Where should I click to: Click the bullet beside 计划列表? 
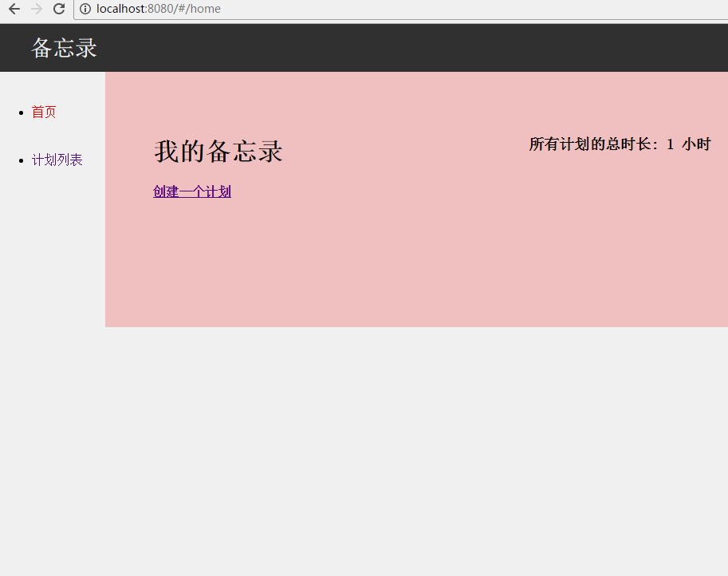click(x=20, y=160)
